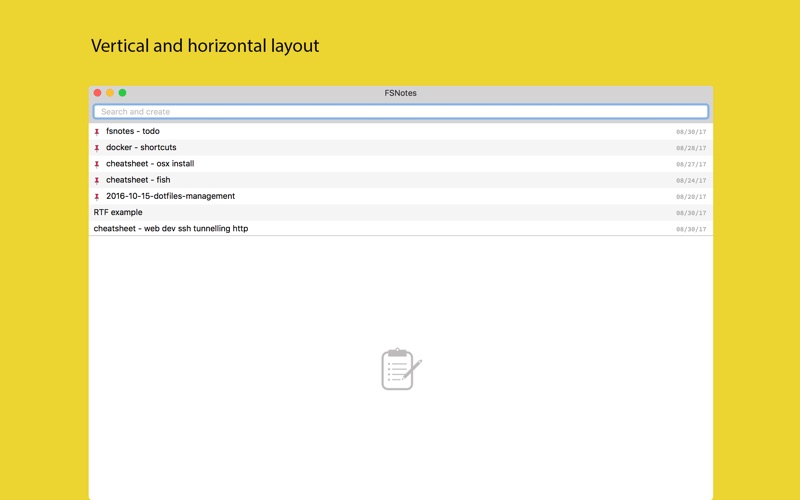Click the FSNotes window title
Viewport: 800px width, 500px height.
point(401,93)
